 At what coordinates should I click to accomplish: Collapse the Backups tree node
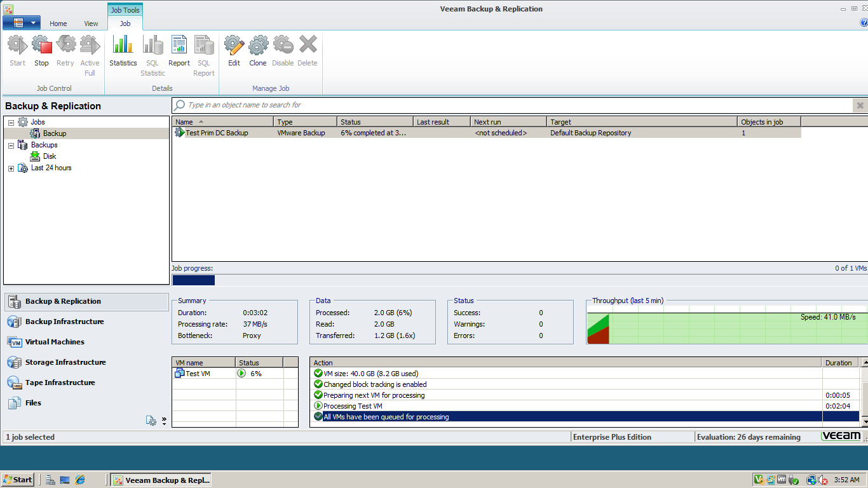click(x=11, y=144)
